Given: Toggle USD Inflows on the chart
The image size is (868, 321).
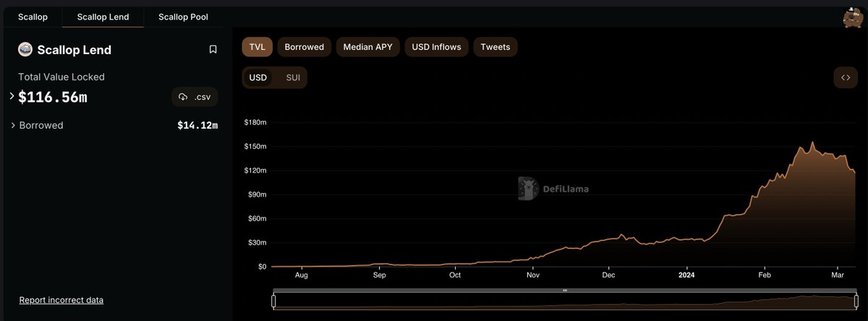Looking at the screenshot, I should 437,47.
